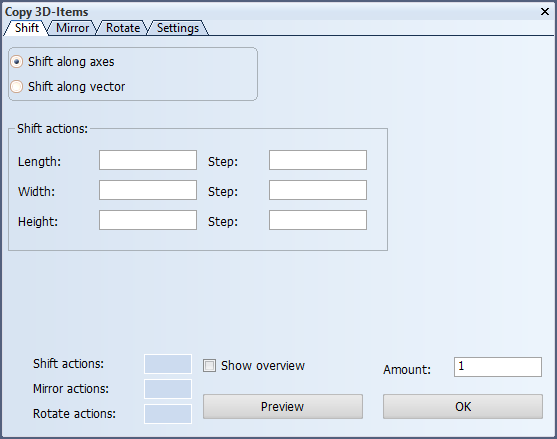Viewport: 557px width, 439px height.
Task: Go to the Settings tab
Action: [x=178, y=28]
